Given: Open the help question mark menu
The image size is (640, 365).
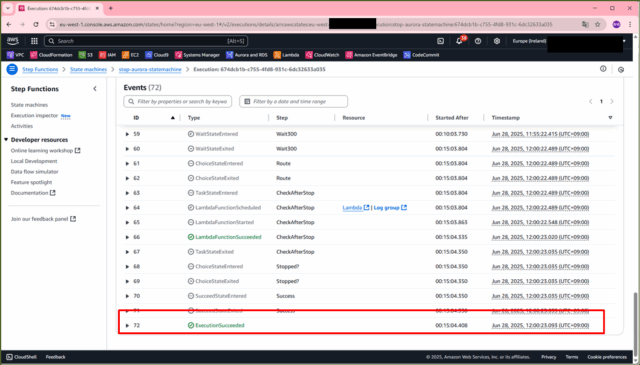Looking at the screenshot, I should pos(478,41).
